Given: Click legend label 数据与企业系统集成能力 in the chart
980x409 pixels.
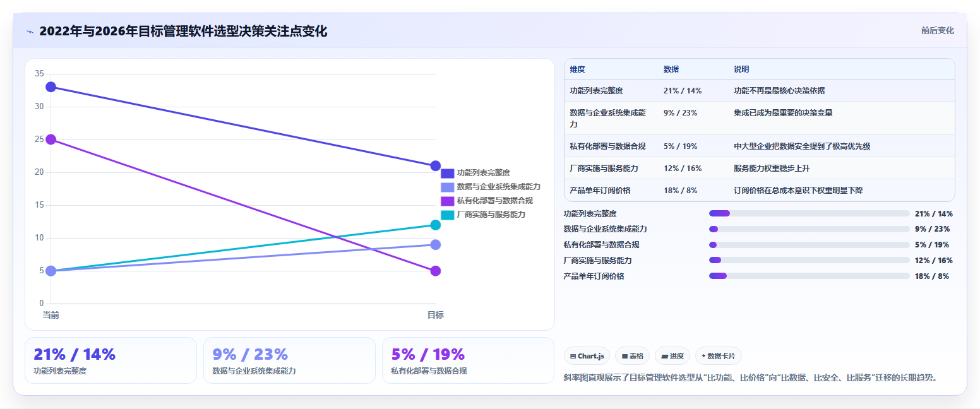Looking at the screenshot, I should click(x=499, y=187).
